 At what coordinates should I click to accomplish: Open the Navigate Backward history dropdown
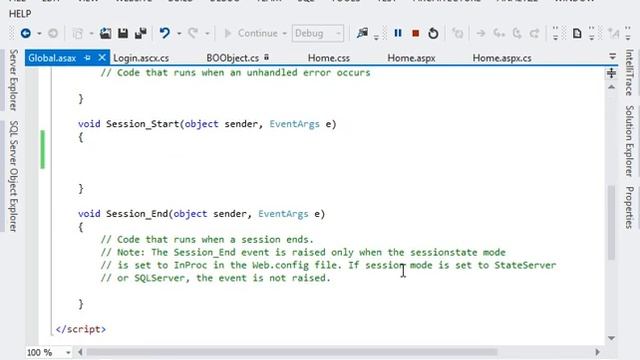point(39,33)
